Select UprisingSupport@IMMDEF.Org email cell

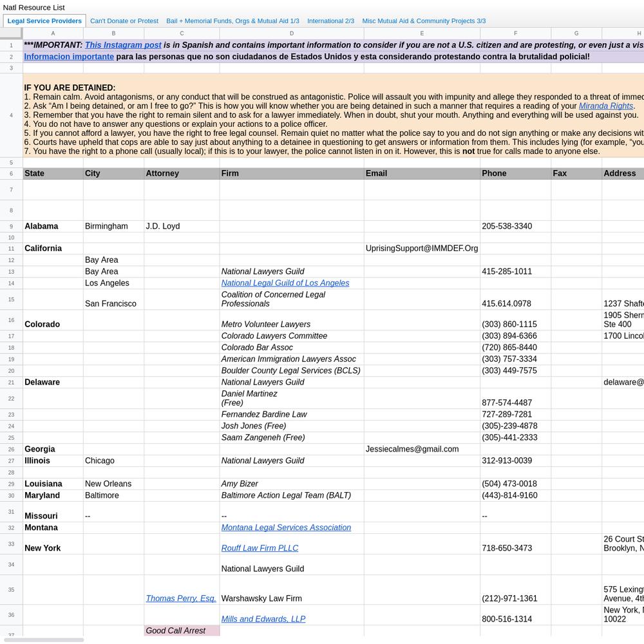422,249
